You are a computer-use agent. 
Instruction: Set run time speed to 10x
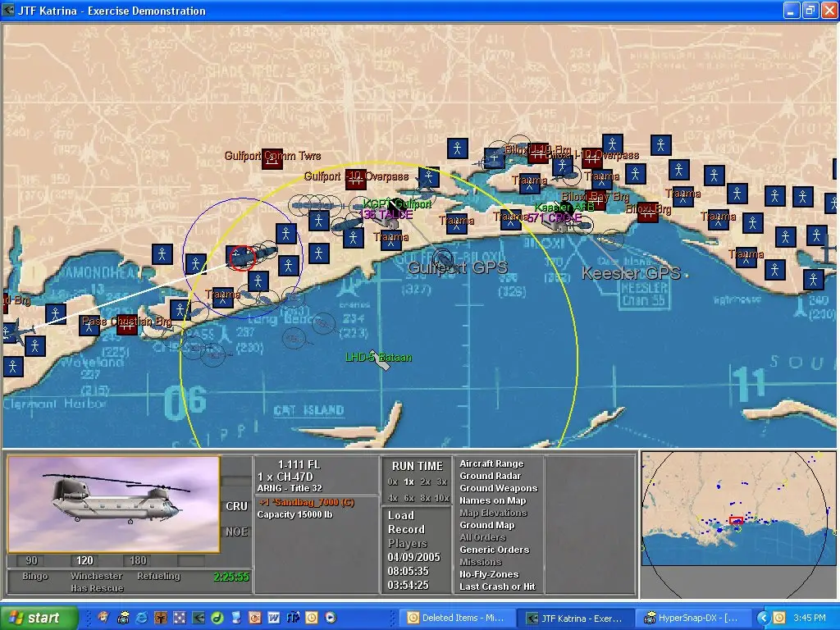pyautogui.click(x=441, y=498)
